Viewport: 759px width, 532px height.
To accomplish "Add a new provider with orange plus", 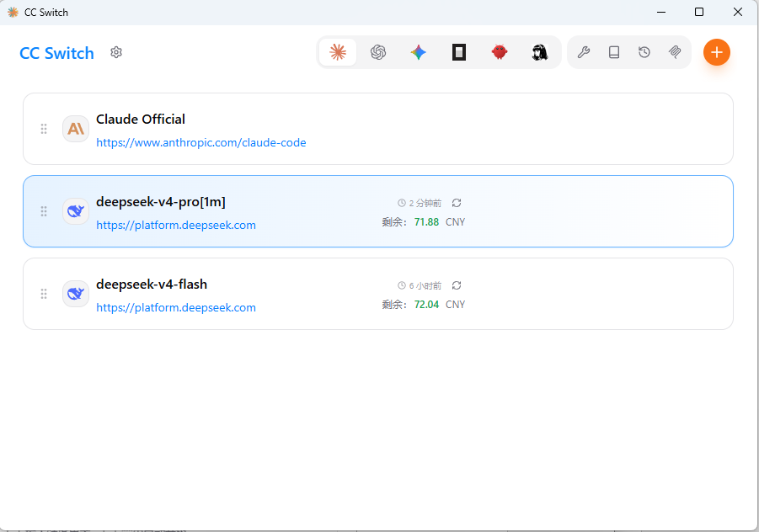I will [x=716, y=52].
